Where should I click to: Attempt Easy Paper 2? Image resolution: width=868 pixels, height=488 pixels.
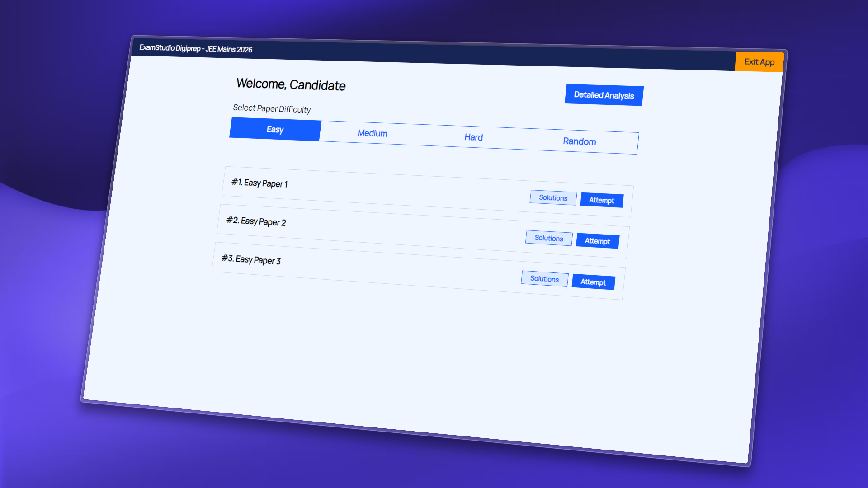click(x=598, y=241)
